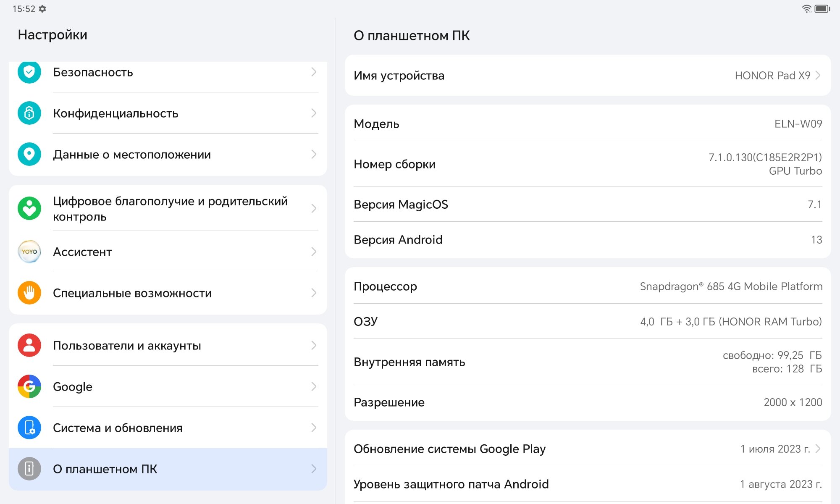Select О планшетном ПК entry

click(168, 469)
